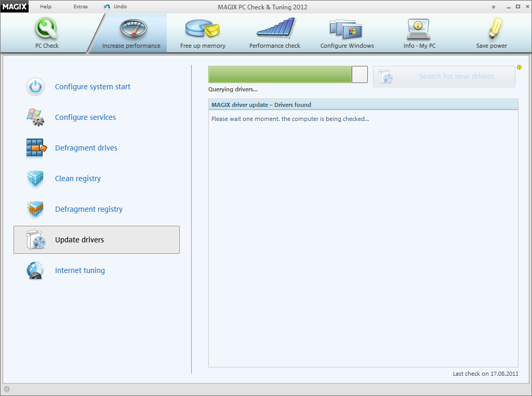Click the spinning status icon in status bar
Screen dimensions: 532x396
7,389
